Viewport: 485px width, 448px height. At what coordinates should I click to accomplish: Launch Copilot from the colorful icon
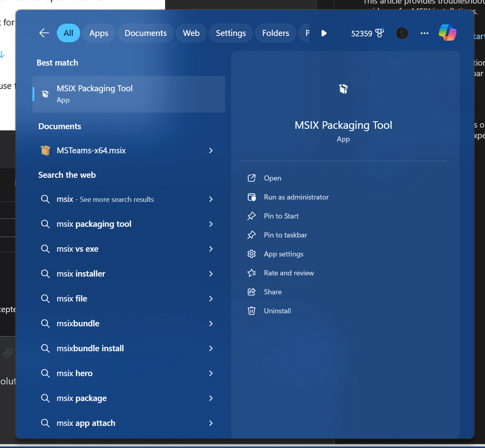[x=447, y=33]
